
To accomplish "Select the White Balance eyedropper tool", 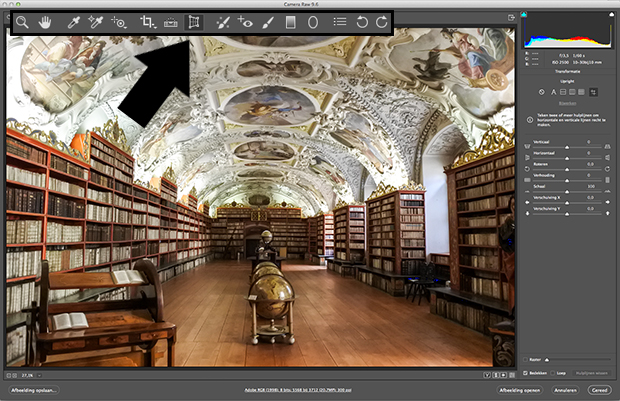I will pos(73,23).
